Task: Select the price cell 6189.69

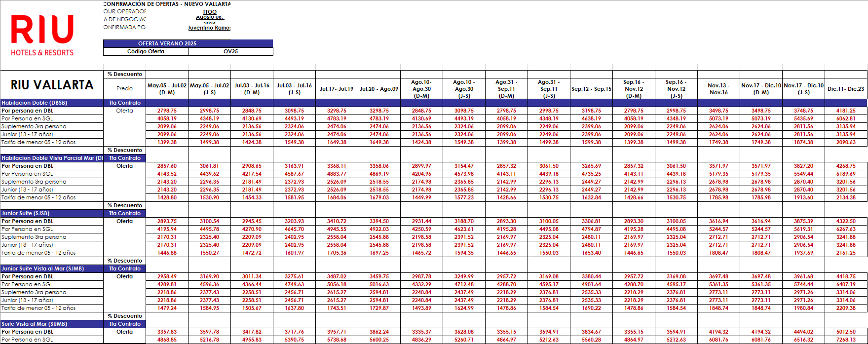Action: click(x=846, y=174)
